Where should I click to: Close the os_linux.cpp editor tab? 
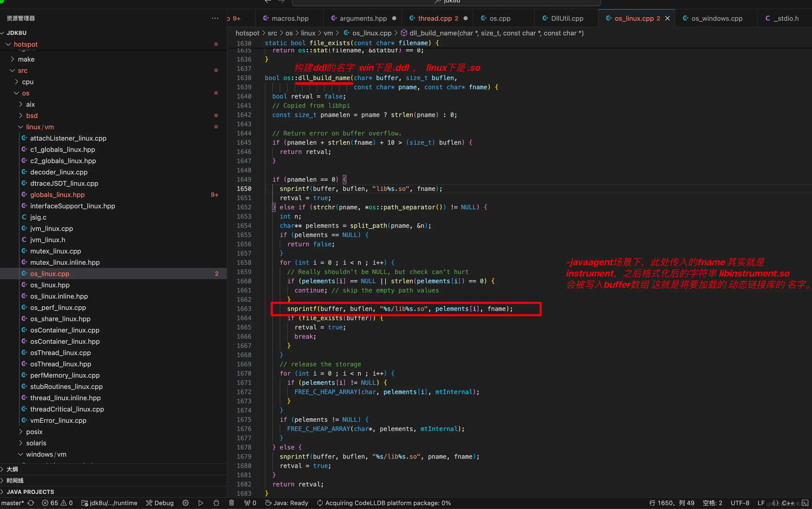(x=668, y=18)
